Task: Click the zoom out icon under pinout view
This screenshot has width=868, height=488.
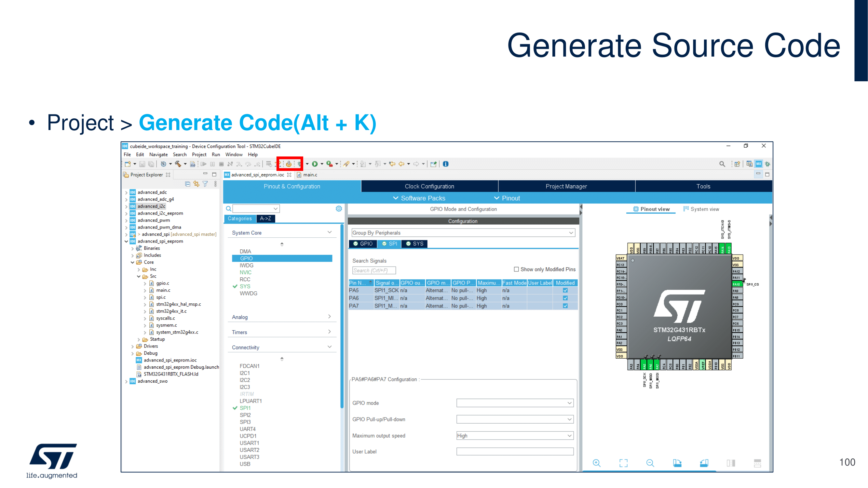Action: (650, 463)
